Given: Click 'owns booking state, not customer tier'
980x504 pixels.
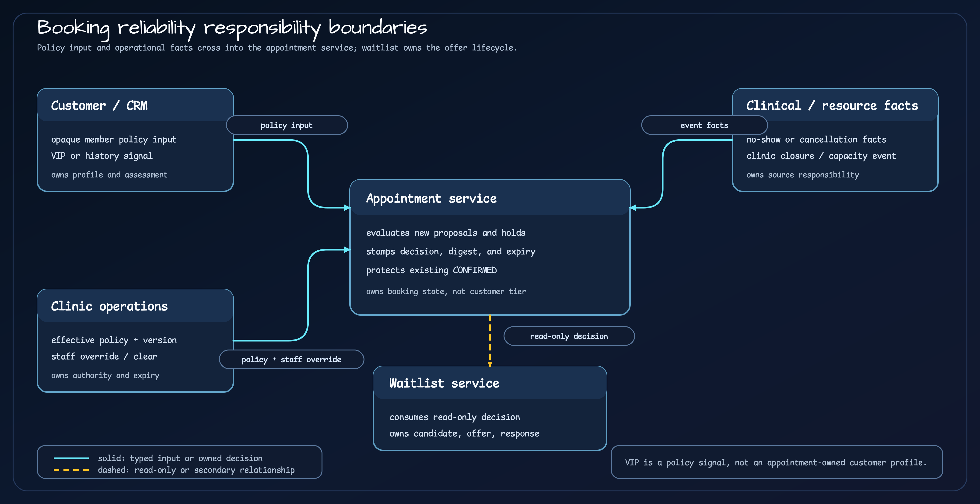Looking at the screenshot, I should (446, 292).
